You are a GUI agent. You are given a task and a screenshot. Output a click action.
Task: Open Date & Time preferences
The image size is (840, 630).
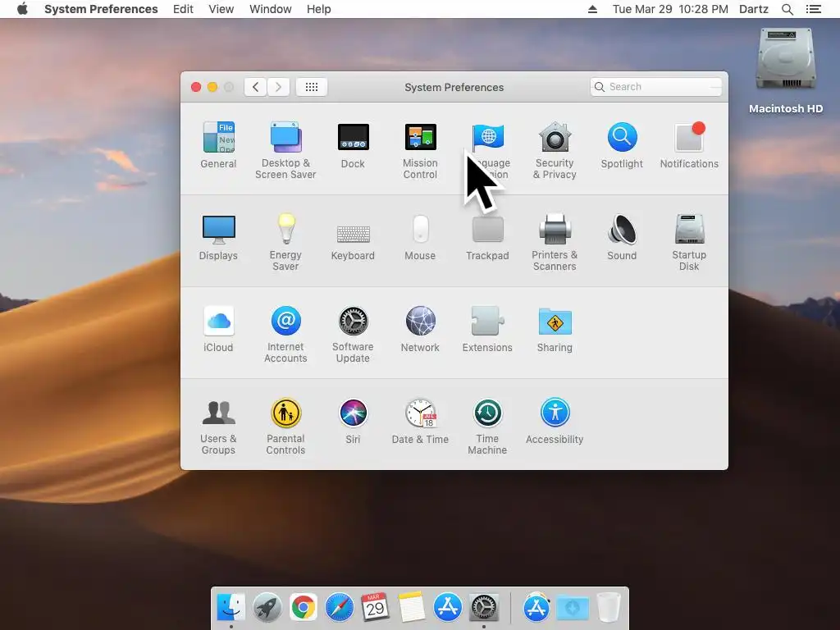420,421
